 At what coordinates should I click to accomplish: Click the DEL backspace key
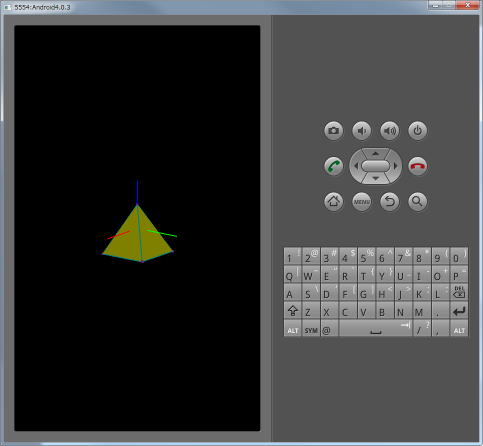459,292
